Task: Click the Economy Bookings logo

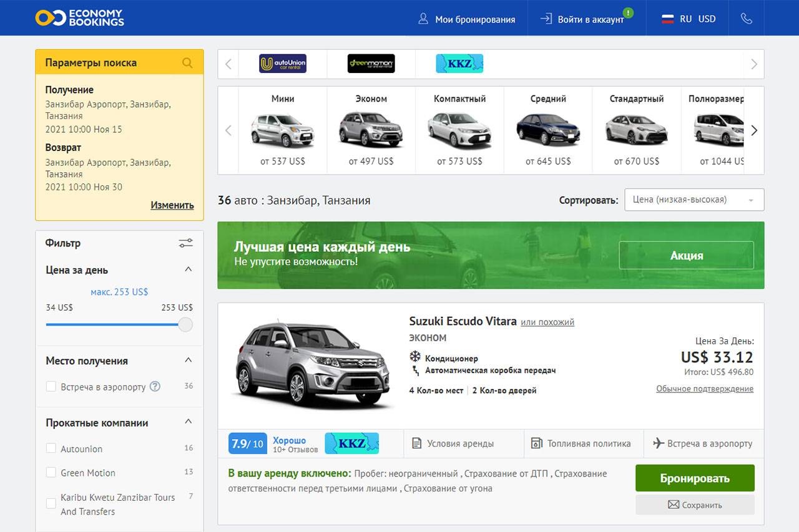Action: tap(79, 18)
